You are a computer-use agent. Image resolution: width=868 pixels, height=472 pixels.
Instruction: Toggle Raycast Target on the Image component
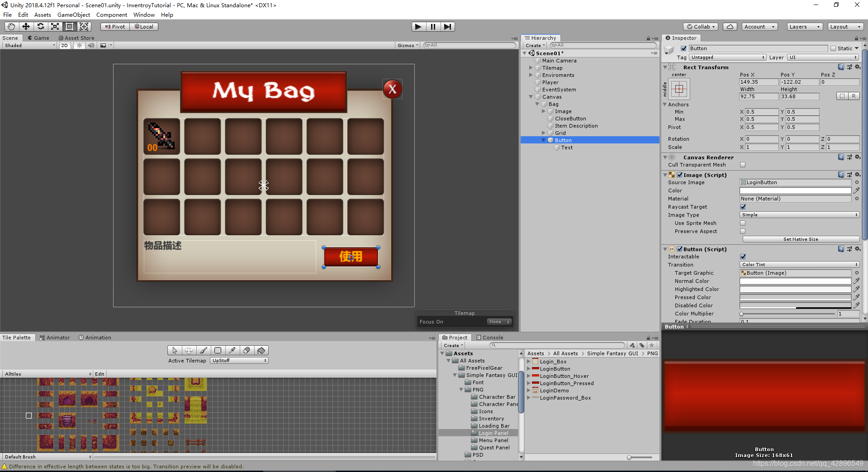tap(743, 207)
